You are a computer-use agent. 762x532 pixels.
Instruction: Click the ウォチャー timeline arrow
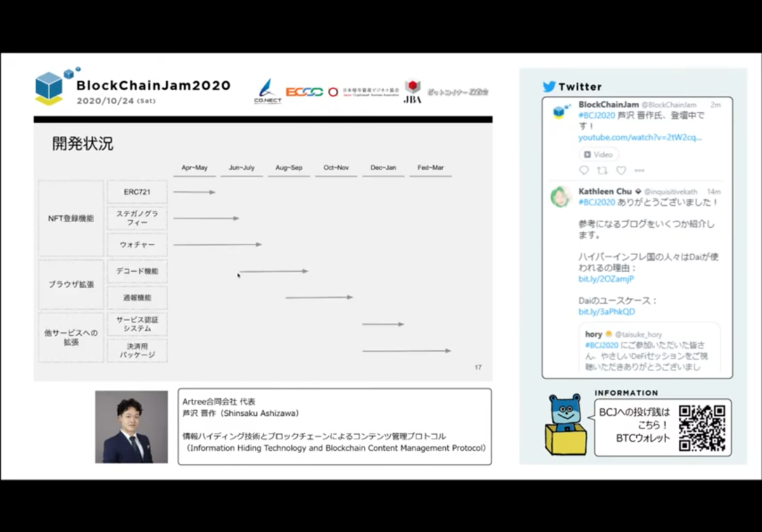[x=218, y=244]
